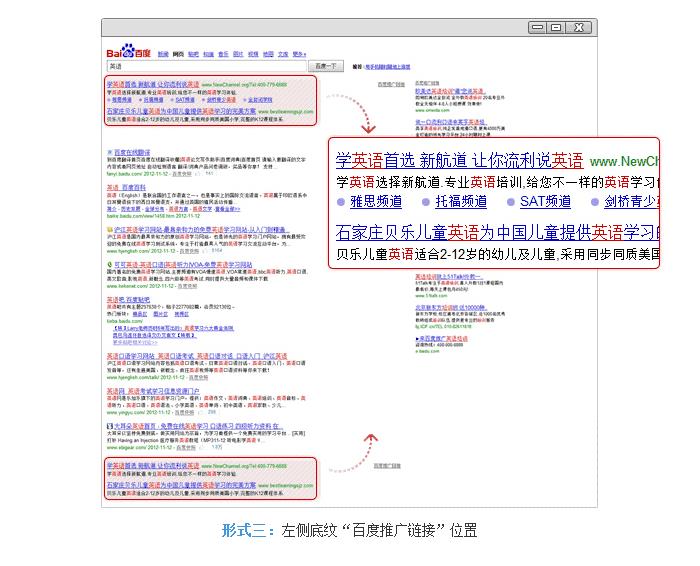Image resolution: width=700 pixels, height=566 pixels.
Task: Open 百度快照 for hjenglish.com/talk/ result
Action: click(198, 378)
